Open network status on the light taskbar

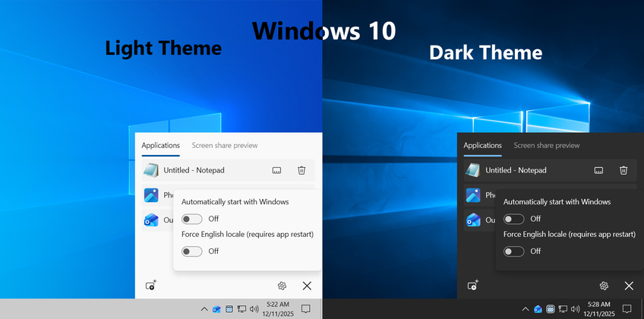tap(242, 309)
